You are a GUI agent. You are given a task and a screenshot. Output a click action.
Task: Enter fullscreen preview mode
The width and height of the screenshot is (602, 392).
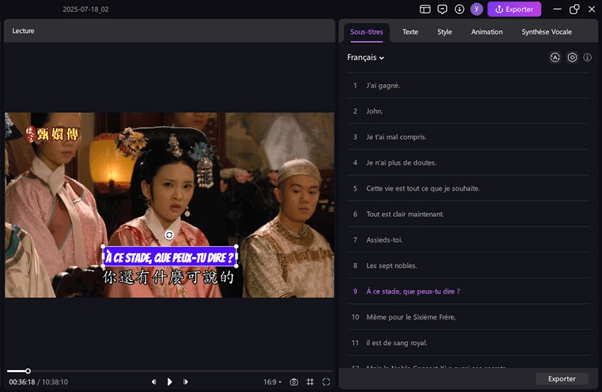(x=326, y=382)
